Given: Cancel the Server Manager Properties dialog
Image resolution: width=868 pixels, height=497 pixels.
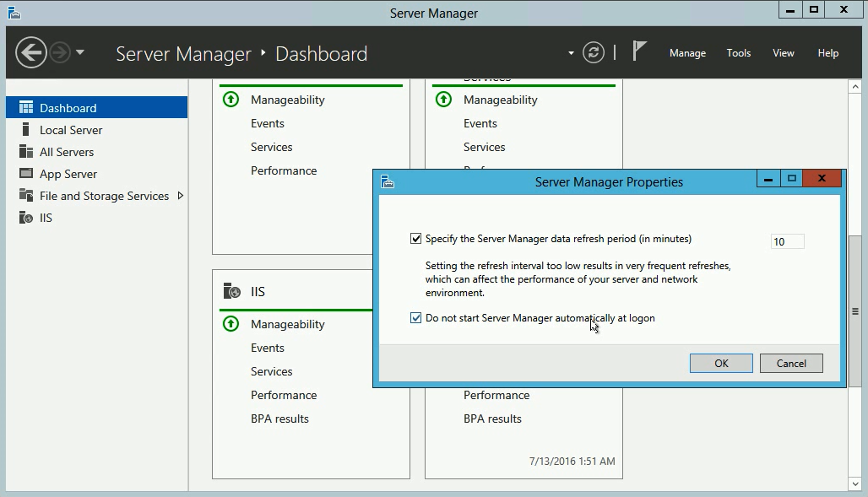Looking at the screenshot, I should [791, 363].
